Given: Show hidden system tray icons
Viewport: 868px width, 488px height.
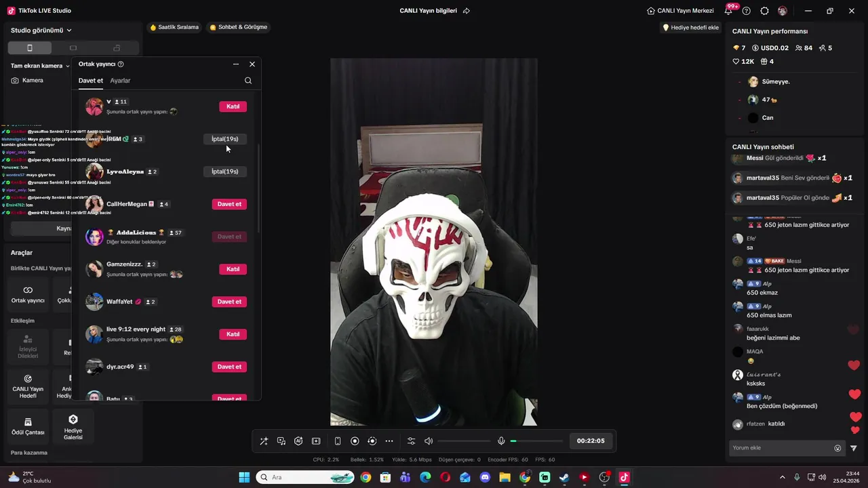Looking at the screenshot, I should click(x=782, y=478).
